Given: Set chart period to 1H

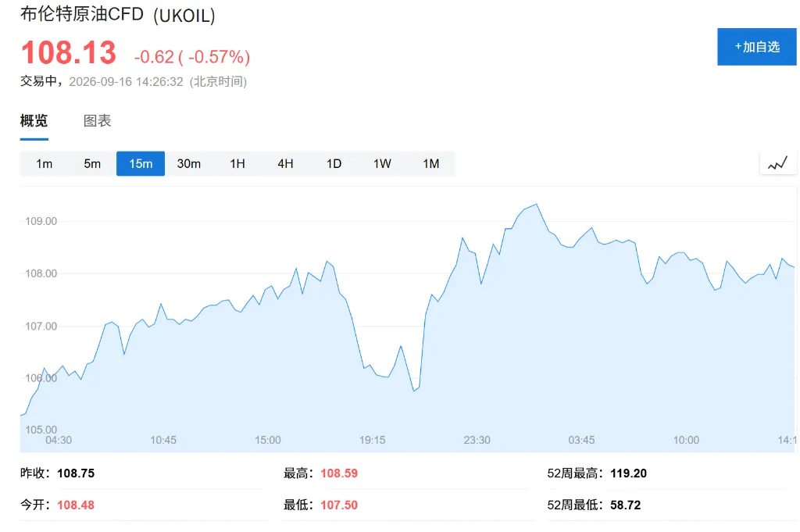Looking at the screenshot, I should coord(237,164).
